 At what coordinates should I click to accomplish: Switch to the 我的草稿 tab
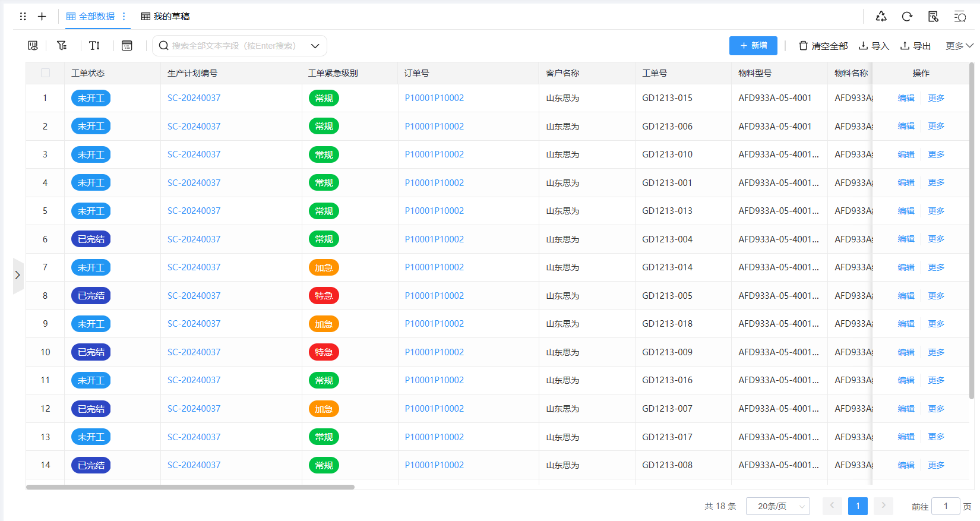[x=166, y=17]
